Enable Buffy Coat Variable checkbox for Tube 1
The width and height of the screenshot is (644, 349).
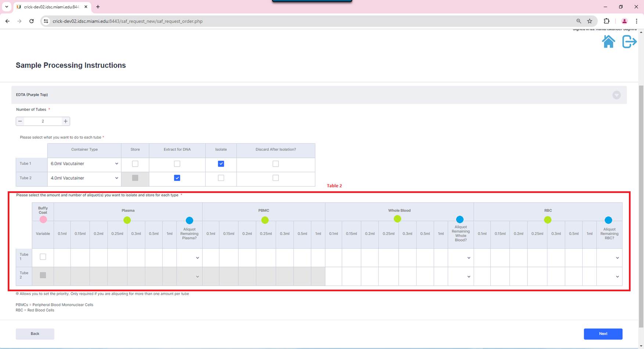coord(43,257)
